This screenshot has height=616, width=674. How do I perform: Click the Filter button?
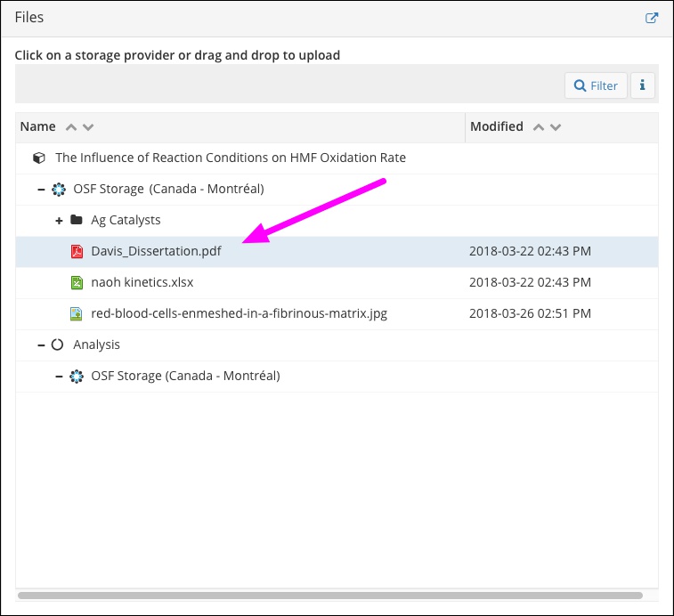(596, 85)
